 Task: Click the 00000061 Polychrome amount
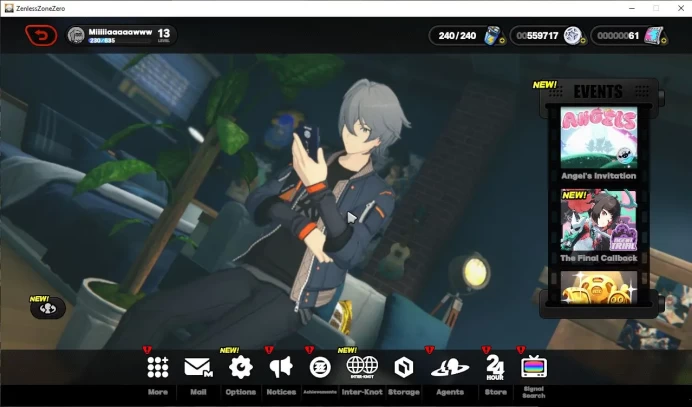tap(618, 36)
